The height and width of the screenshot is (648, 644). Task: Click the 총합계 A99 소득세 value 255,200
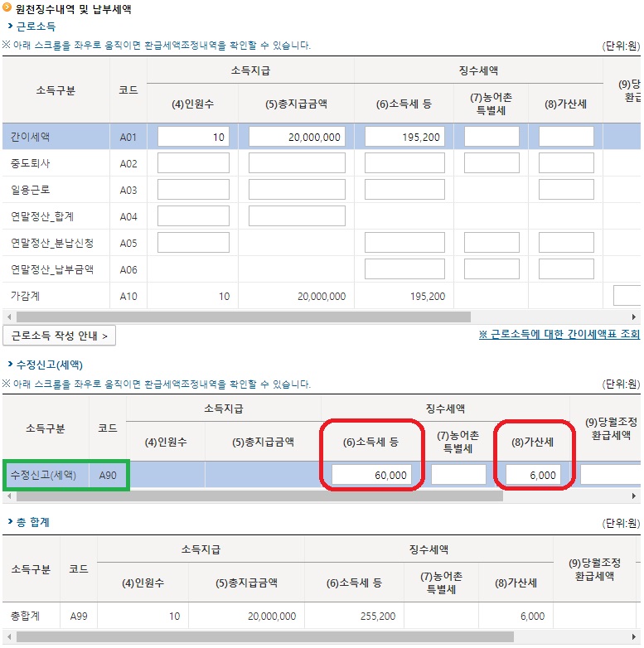tap(378, 616)
